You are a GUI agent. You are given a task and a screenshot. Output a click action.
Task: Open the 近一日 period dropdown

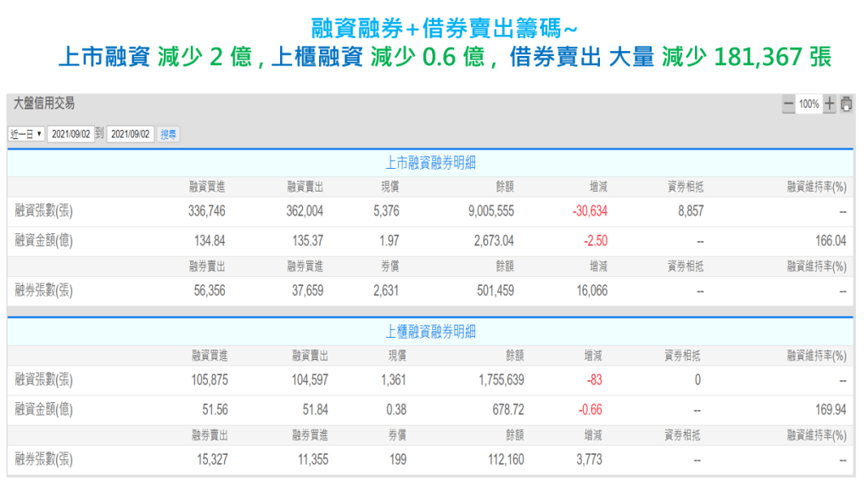click(26, 134)
